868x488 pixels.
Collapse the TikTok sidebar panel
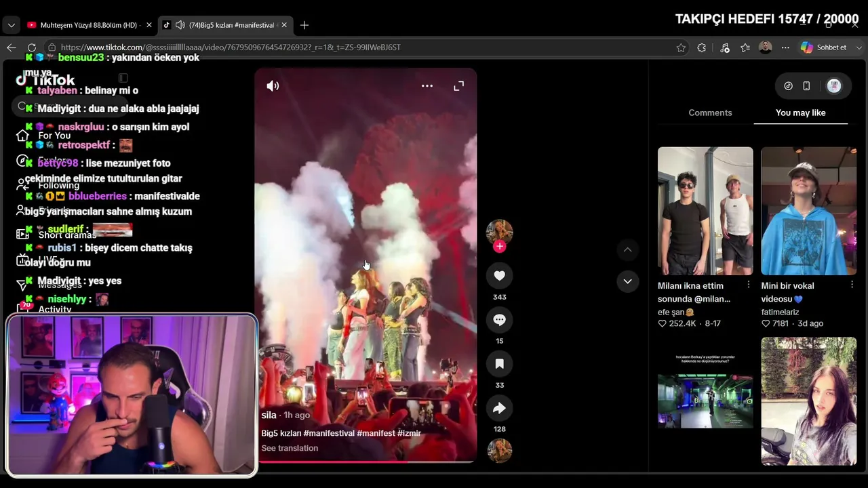point(123,79)
